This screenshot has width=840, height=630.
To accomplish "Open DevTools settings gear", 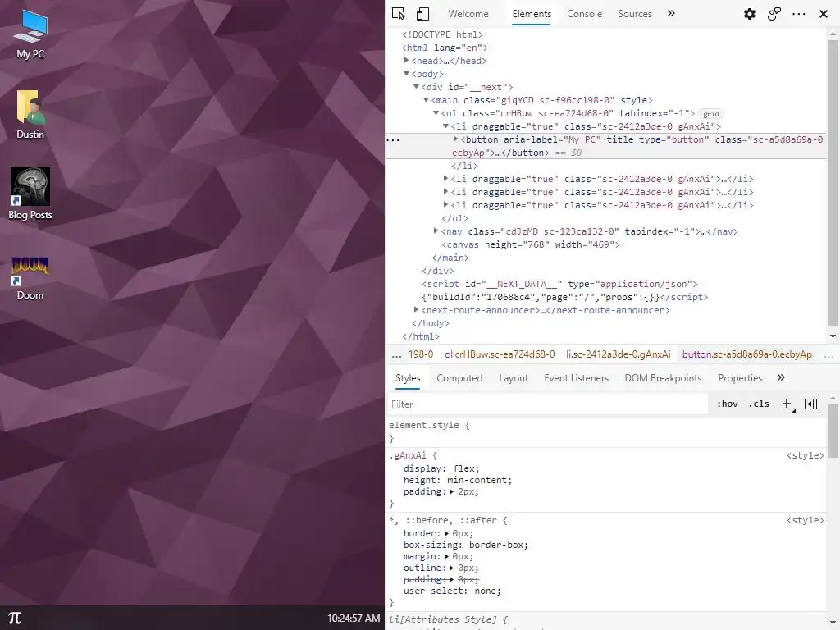I will pyautogui.click(x=750, y=14).
